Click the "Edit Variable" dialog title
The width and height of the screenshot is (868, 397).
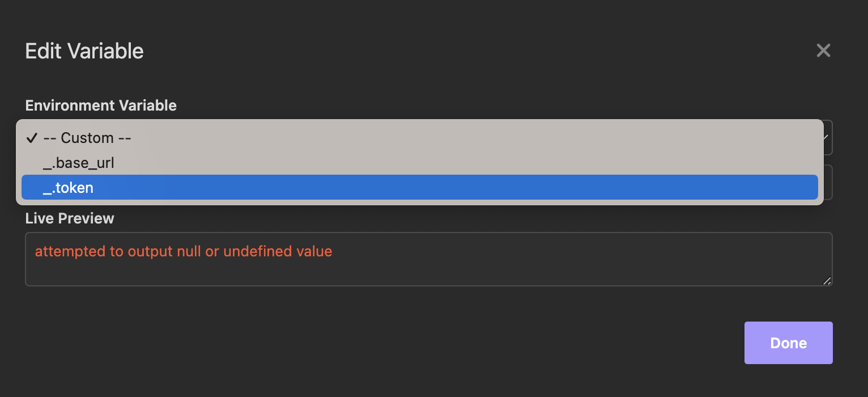click(84, 51)
